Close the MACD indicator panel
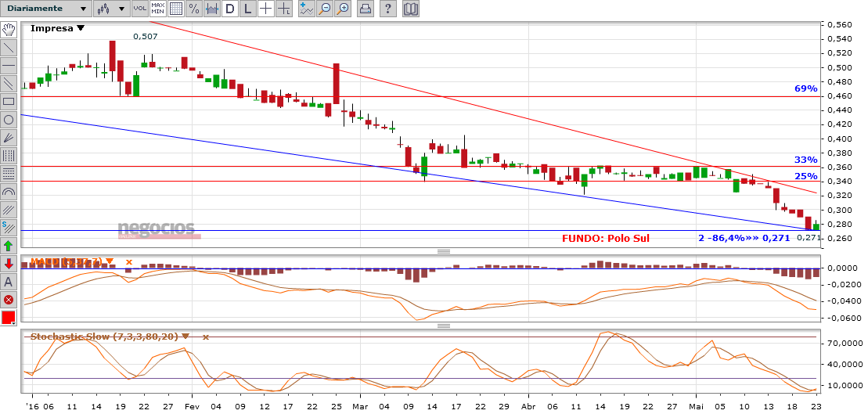Screen dimensions: 868x414 click(x=129, y=261)
